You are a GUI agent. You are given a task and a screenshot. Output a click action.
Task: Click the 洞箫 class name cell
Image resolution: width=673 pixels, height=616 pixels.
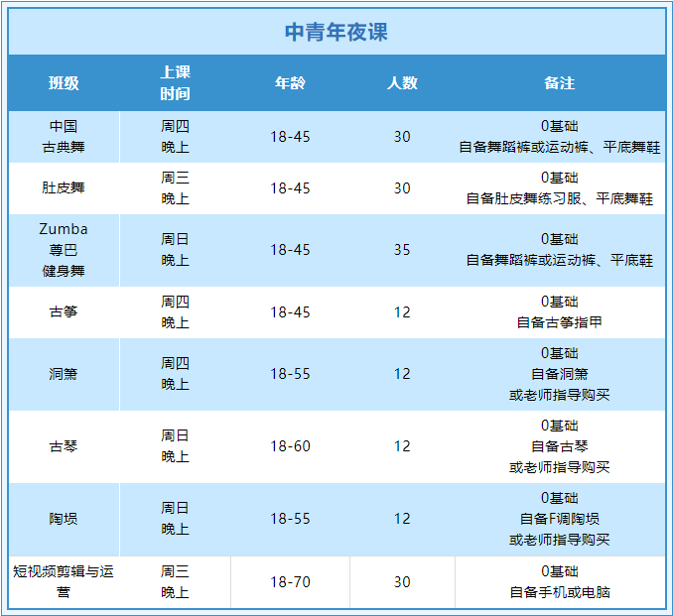point(64,374)
